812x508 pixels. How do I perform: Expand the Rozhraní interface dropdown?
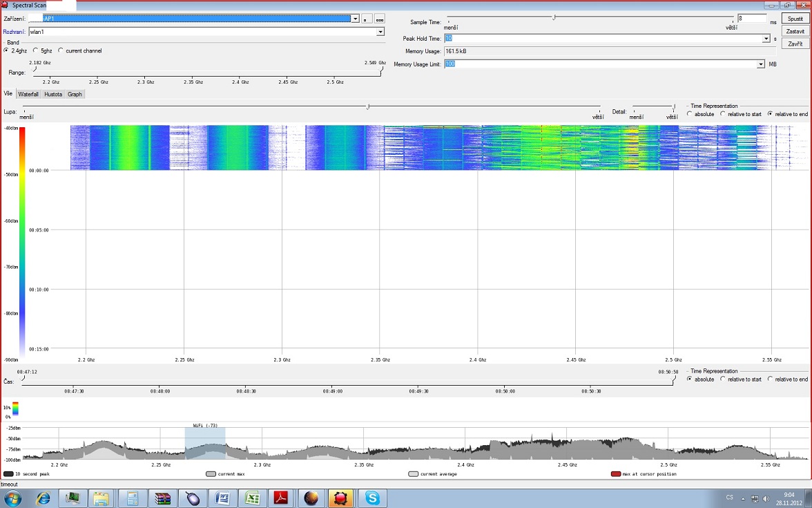pyautogui.click(x=380, y=32)
